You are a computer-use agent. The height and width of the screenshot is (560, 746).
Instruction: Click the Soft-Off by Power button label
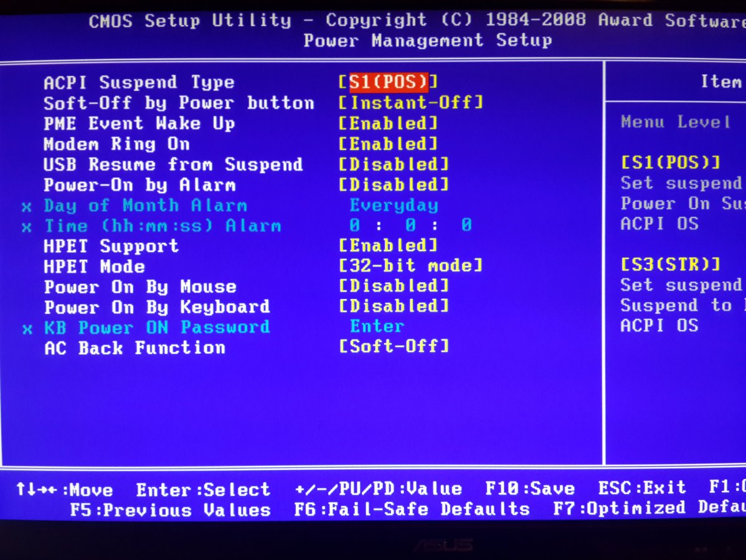[x=179, y=103]
